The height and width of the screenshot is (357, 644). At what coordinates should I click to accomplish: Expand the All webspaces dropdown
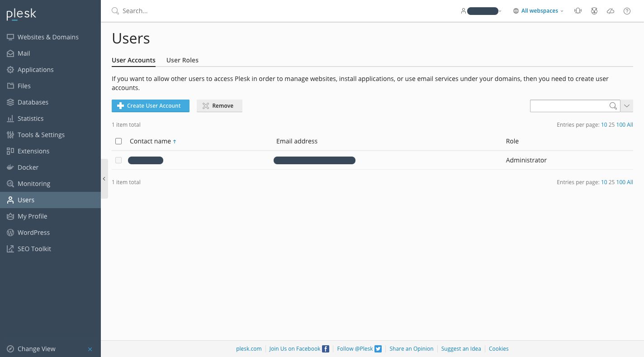538,11
